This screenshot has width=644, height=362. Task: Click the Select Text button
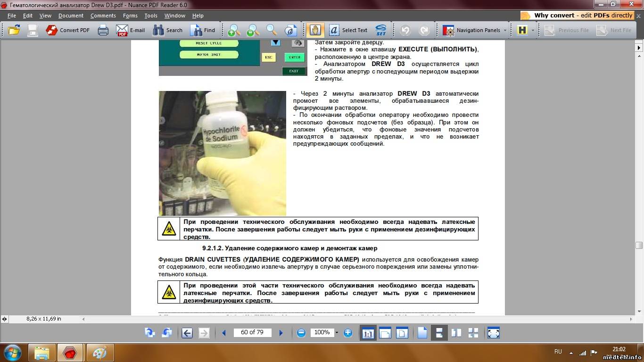click(348, 30)
